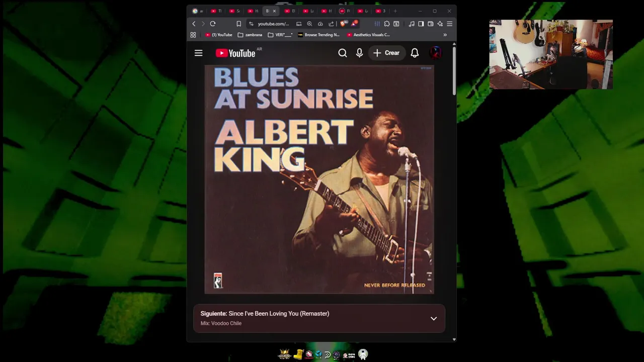Open the browser main hamburger menu
The height and width of the screenshot is (362, 644).
coord(449,24)
